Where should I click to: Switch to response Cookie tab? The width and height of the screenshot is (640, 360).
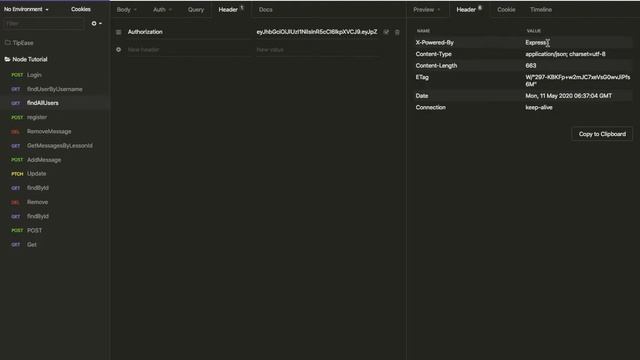coord(506,9)
